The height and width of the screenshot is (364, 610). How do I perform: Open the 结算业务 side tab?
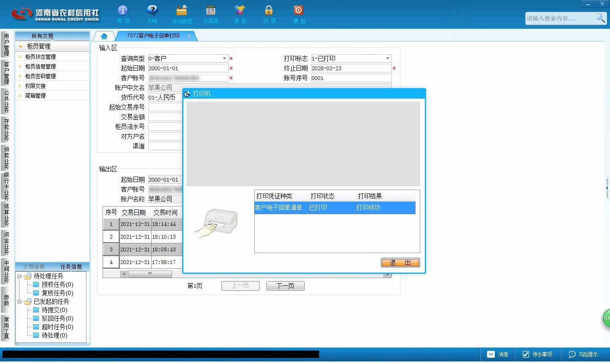6,215
